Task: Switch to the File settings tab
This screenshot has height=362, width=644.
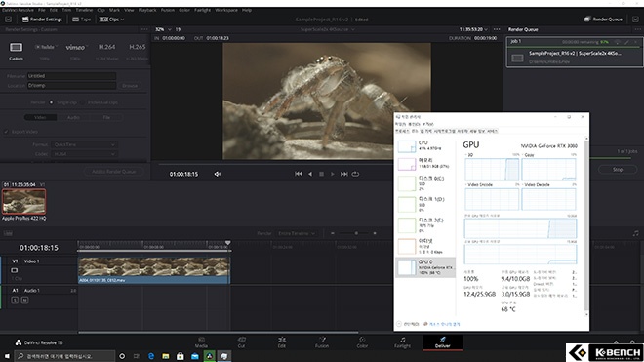Action: click(106, 117)
